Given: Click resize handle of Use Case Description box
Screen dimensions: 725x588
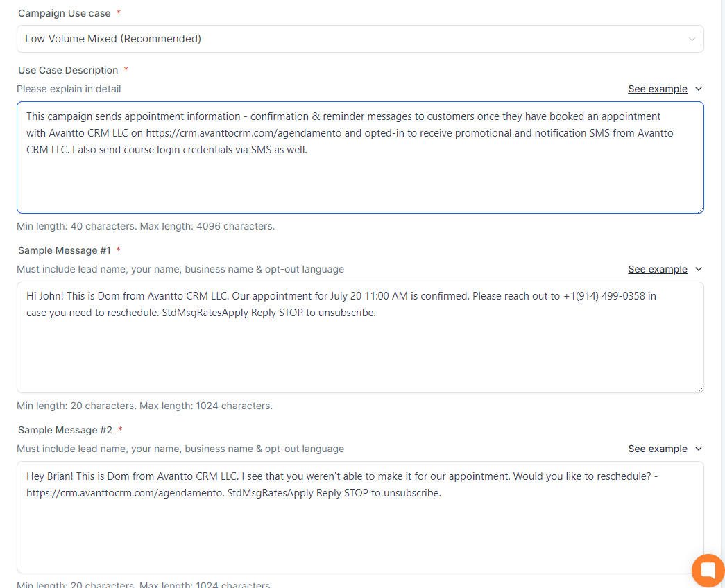Looking at the screenshot, I should 700,209.
